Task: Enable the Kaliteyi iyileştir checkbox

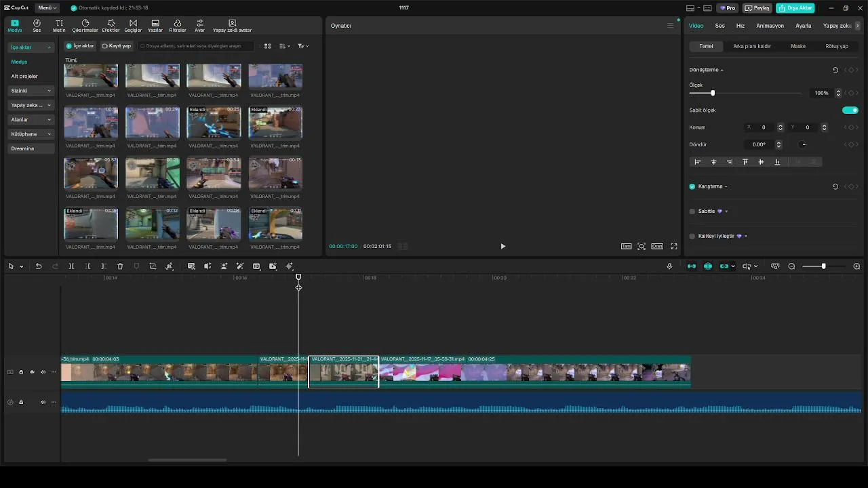Action: click(x=692, y=237)
